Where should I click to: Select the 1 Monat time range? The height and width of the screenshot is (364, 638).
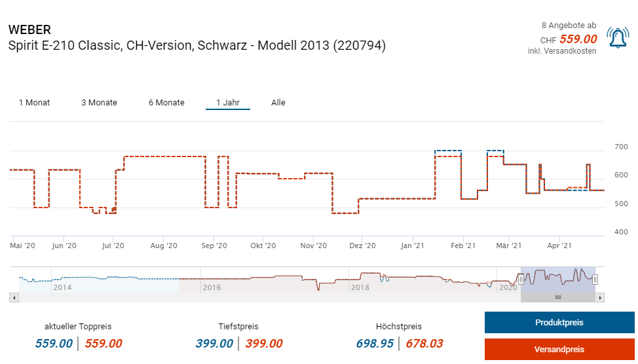pos(34,103)
